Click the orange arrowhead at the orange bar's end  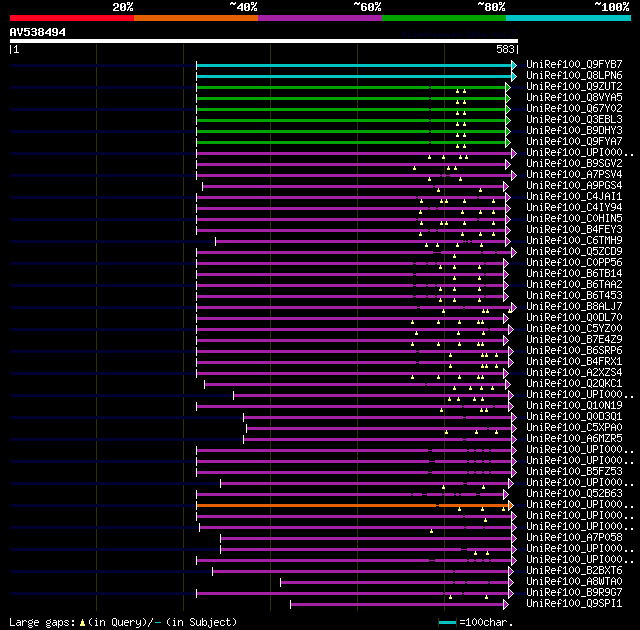pyautogui.click(x=511, y=506)
